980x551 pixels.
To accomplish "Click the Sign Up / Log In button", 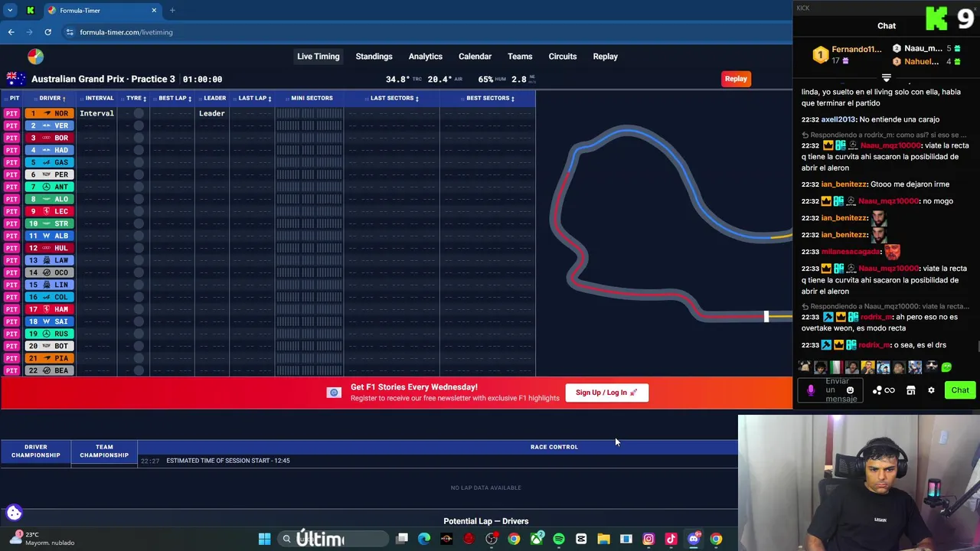I will click(606, 393).
